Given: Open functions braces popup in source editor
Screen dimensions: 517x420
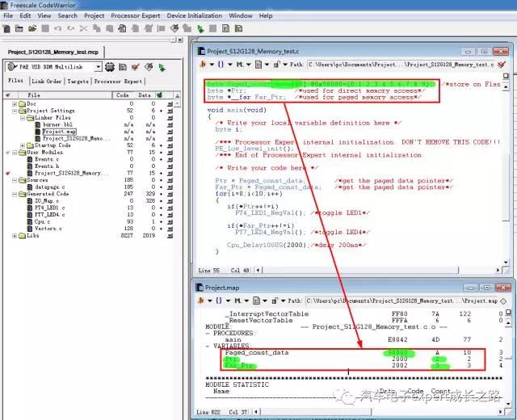Looking at the screenshot, I should tap(221, 65).
